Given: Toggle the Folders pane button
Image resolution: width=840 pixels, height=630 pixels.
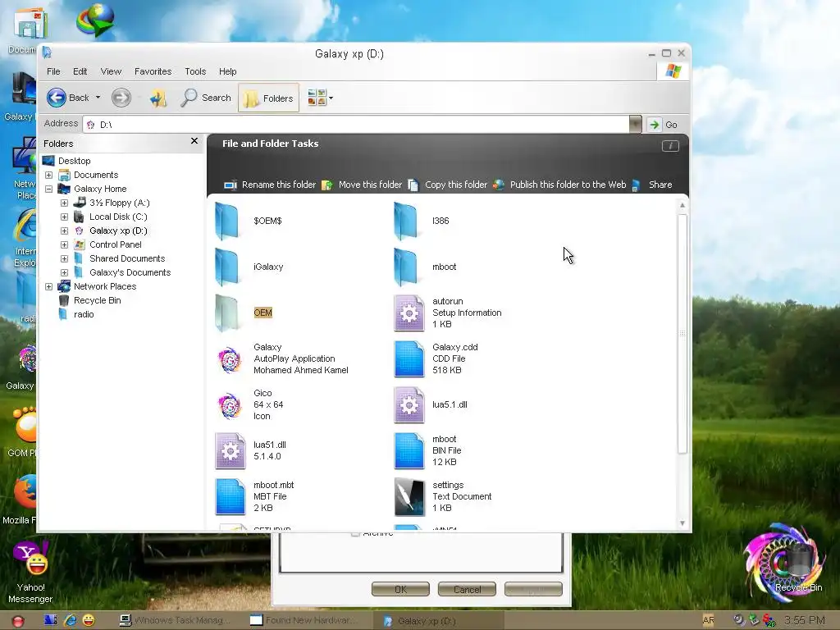Looking at the screenshot, I should (268, 98).
